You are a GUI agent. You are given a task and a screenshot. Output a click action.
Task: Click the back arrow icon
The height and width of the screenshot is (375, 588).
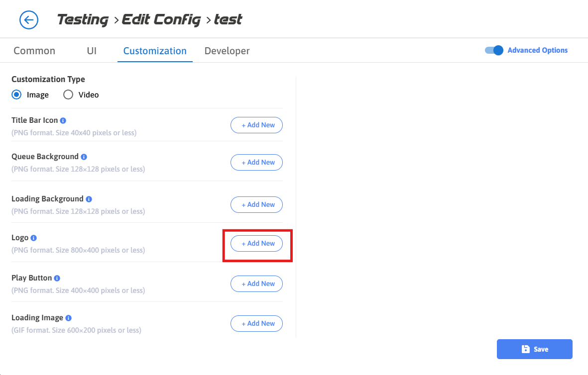[x=29, y=20]
